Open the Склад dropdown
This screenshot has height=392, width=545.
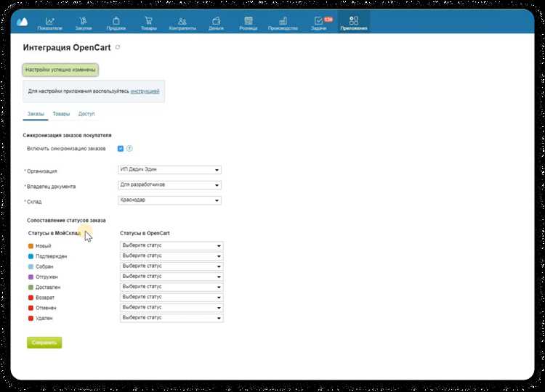click(x=169, y=200)
